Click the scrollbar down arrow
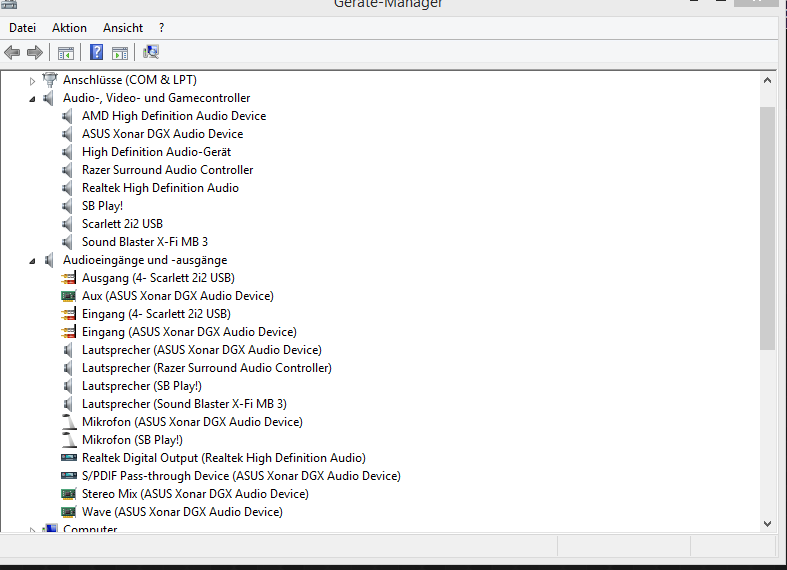787x570 pixels. (x=767, y=524)
